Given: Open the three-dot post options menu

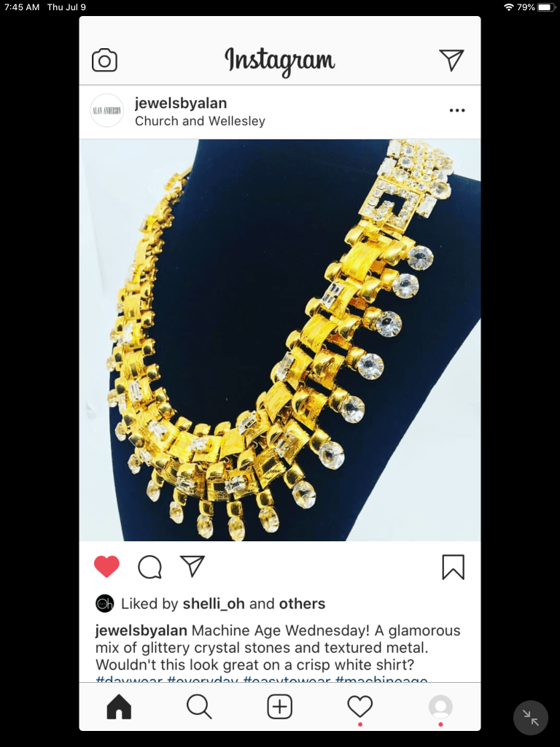Looking at the screenshot, I should pos(457,111).
